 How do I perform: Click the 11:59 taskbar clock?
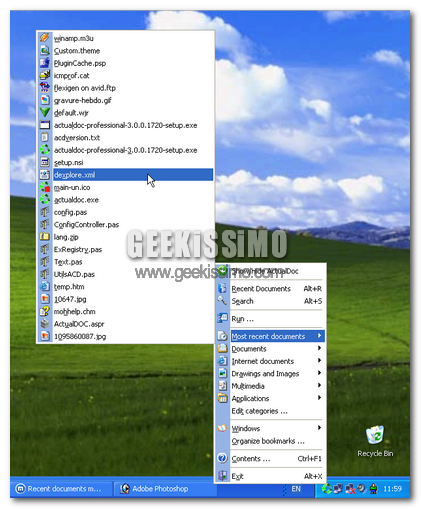[x=392, y=489]
